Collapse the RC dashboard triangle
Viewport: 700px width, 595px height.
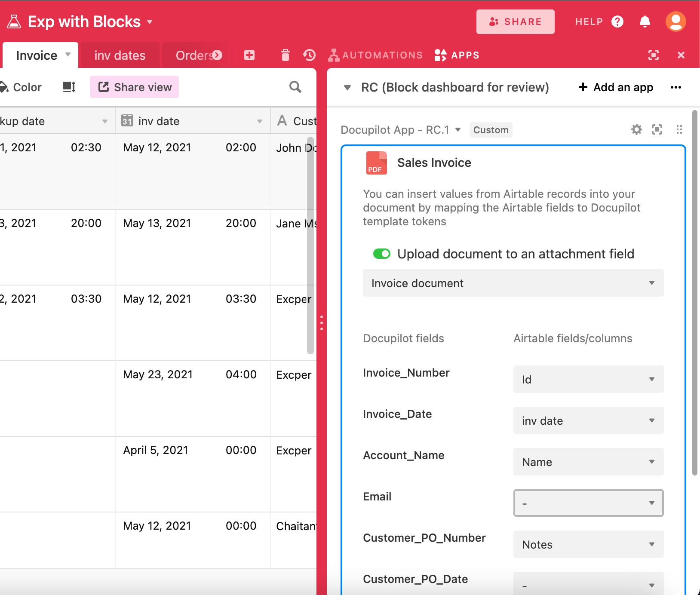[347, 88]
